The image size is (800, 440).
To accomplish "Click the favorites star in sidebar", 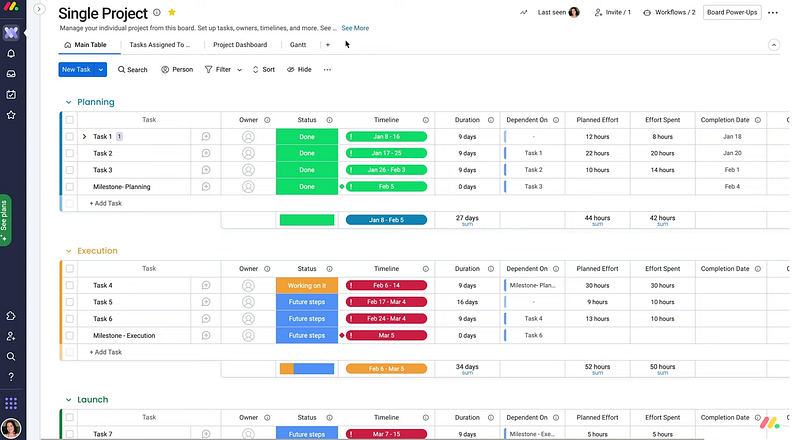I will coord(11,115).
